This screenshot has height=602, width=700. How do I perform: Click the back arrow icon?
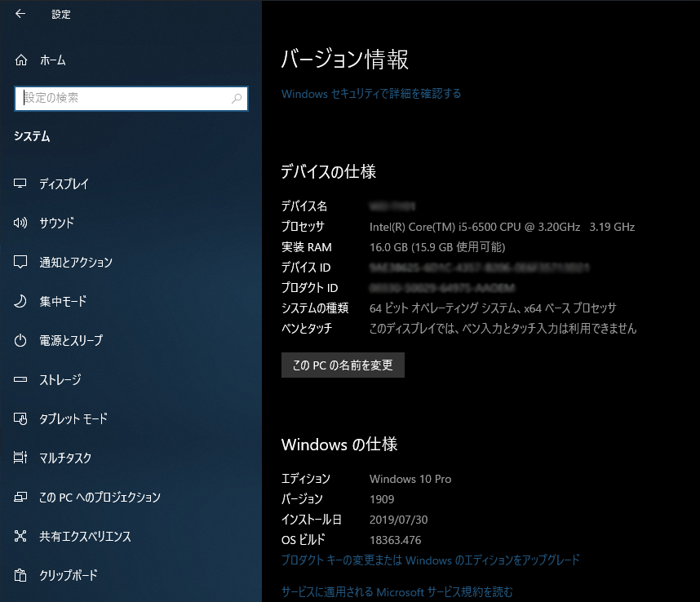click(20, 14)
